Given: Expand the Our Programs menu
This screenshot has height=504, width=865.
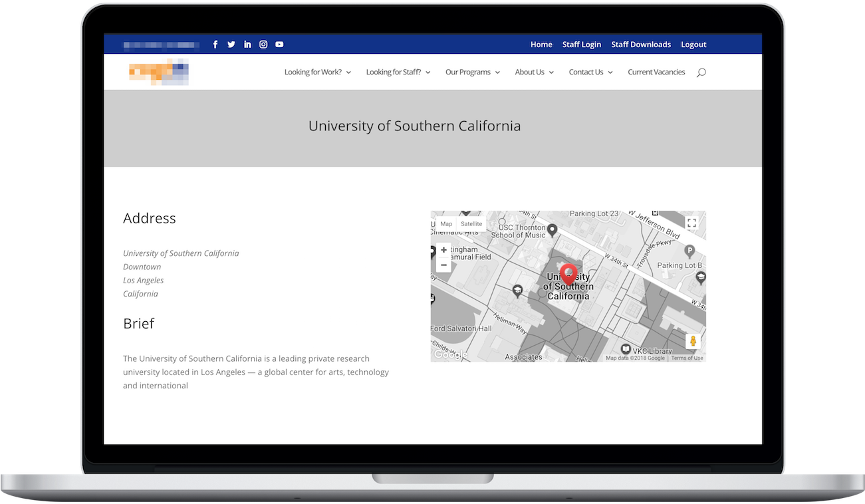Looking at the screenshot, I should tap(473, 72).
